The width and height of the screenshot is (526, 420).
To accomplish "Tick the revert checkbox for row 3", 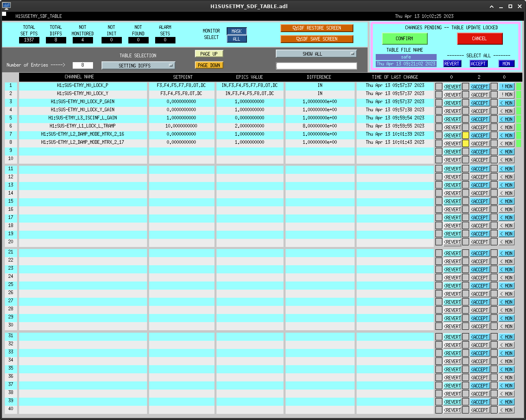I will pos(439,103).
